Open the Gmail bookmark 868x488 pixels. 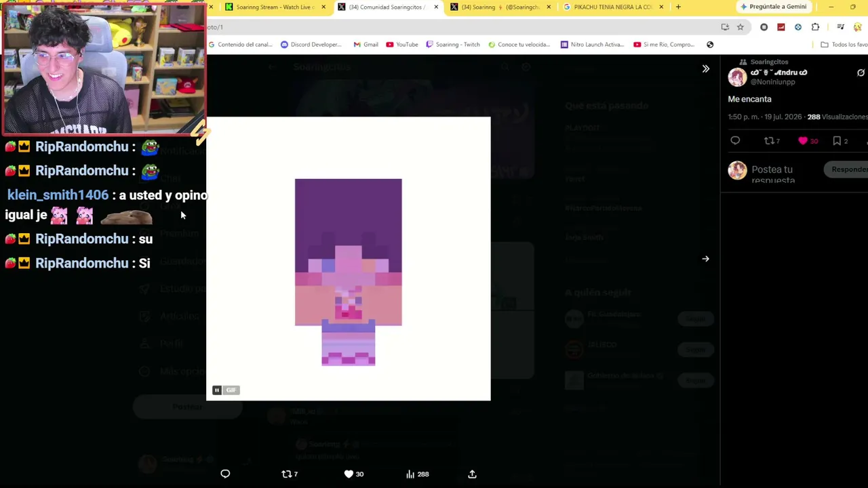click(x=366, y=45)
